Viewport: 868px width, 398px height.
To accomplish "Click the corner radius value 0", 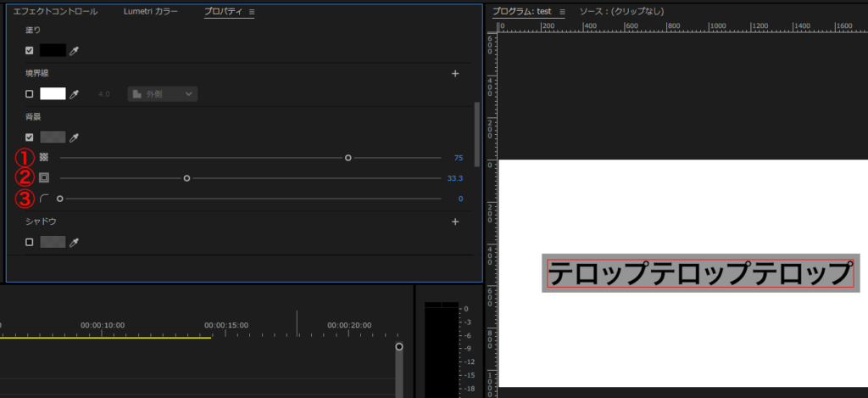I will click(460, 199).
